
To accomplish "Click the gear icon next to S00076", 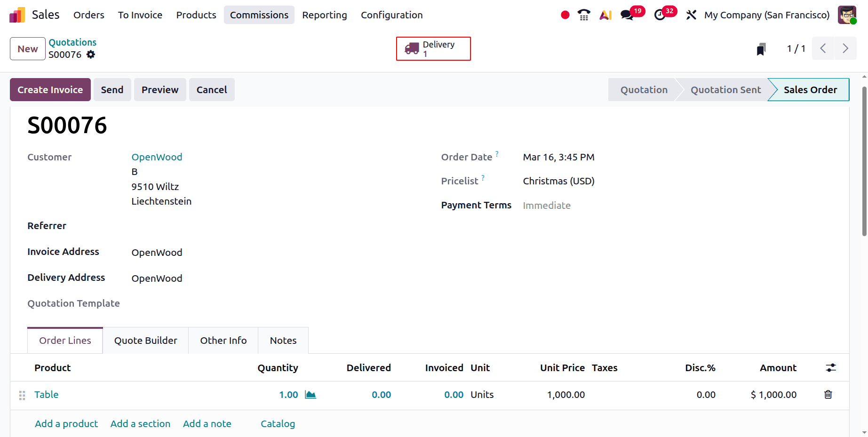I will click(91, 55).
